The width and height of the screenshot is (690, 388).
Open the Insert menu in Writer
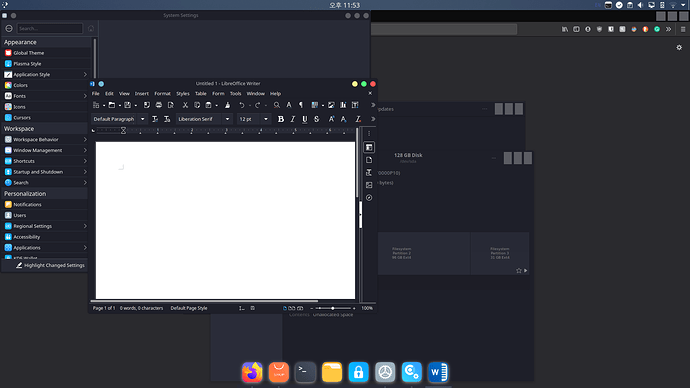tap(142, 94)
